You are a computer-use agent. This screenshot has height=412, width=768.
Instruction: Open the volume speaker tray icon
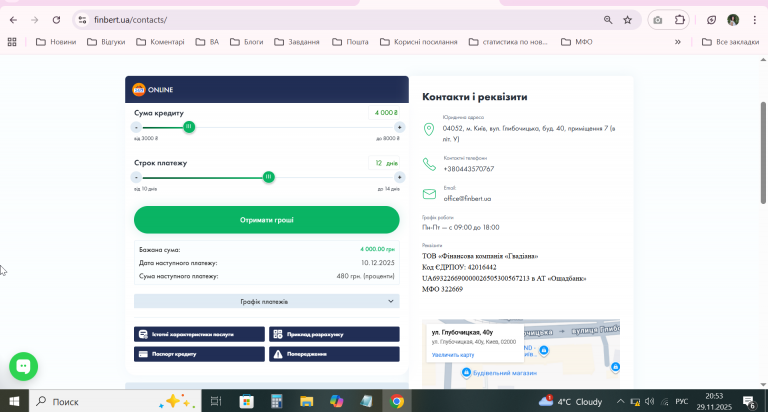[x=649, y=402]
